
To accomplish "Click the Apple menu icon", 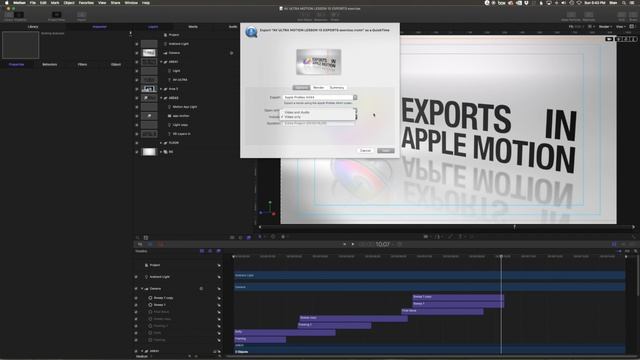I will pyautogui.click(x=6, y=2).
